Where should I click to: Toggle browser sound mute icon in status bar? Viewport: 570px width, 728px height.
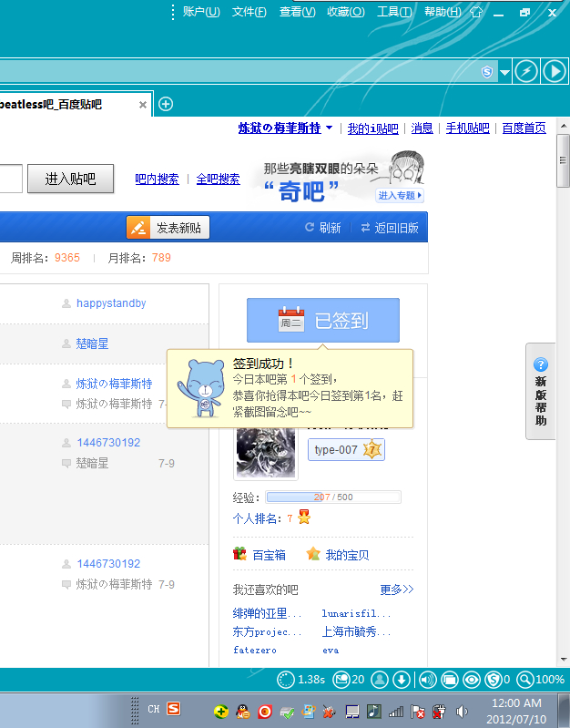tap(427, 680)
